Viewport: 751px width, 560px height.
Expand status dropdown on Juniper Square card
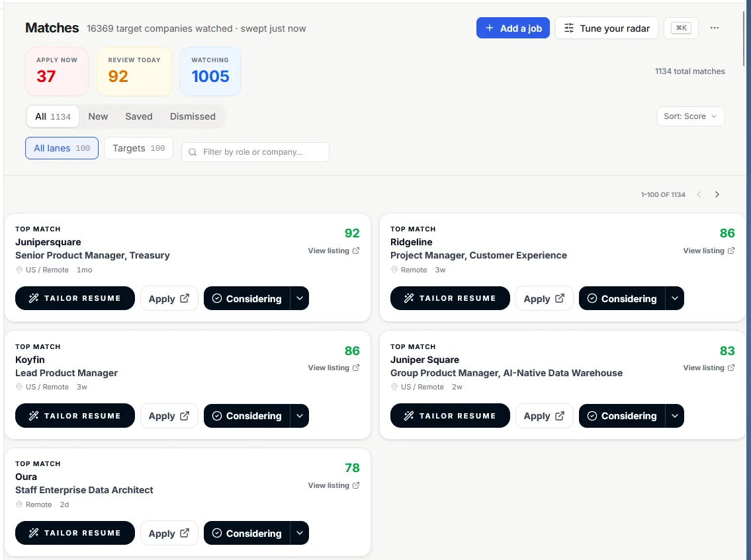pyautogui.click(x=675, y=415)
